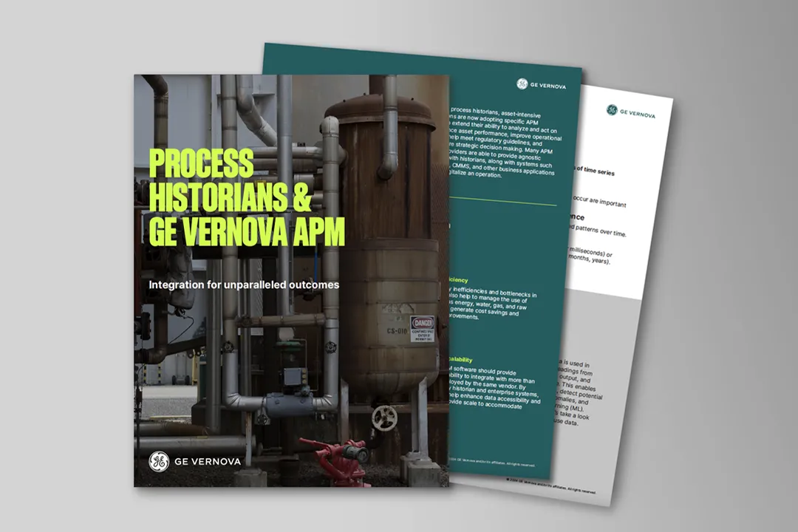Click the GE Vernova logo on white page
This screenshot has width=798, height=532.
click(x=631, y=112)
